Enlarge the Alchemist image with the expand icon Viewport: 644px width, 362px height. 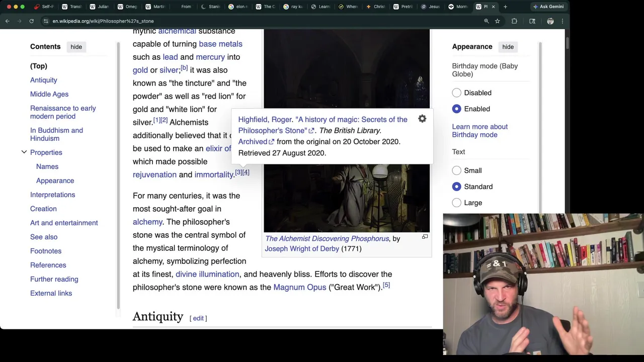[425, 237]
